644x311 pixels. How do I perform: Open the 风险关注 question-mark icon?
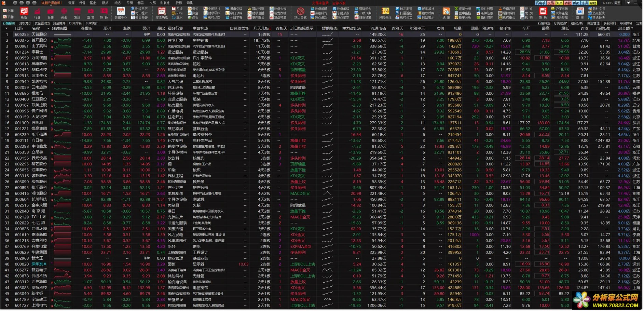385,13
